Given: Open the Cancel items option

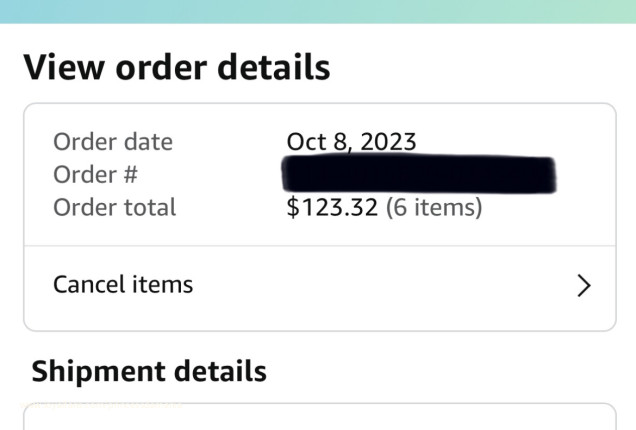Looking at the screenshot, I should coord(123,284).
